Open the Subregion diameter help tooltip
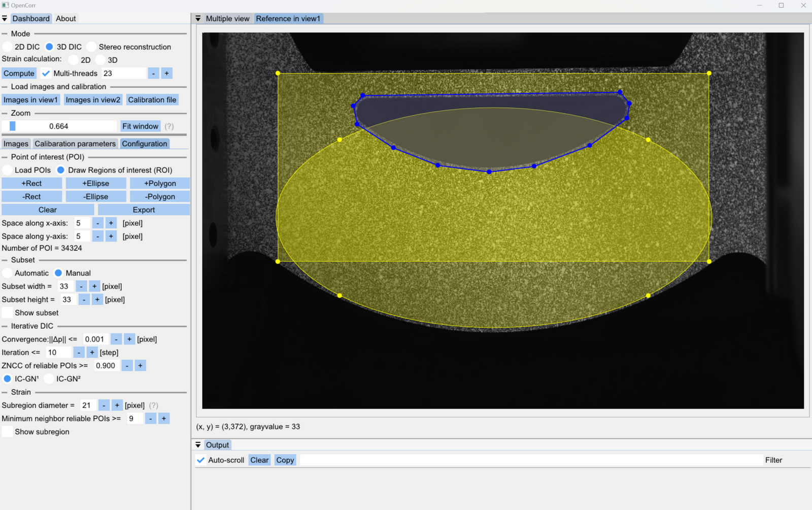Image resolution: width=812 pixels, height=510 pixels. coord(153,405)
